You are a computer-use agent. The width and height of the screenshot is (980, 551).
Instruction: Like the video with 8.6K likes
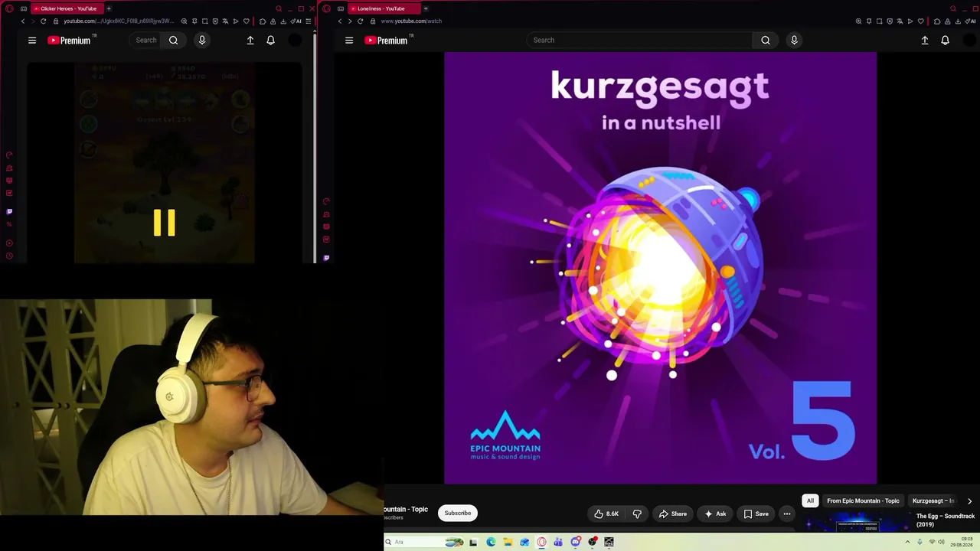coord(607,514)
